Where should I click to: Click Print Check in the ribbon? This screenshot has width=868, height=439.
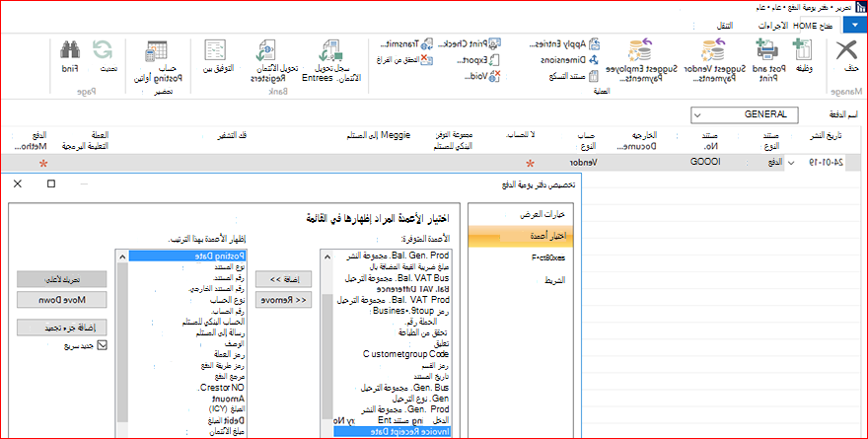[x=470, y=43]
